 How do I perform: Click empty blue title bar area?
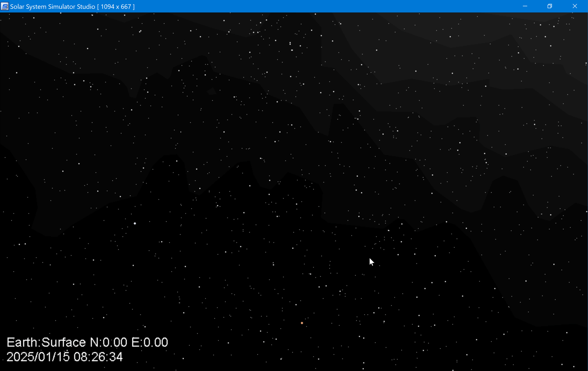(x=329, y=6)
